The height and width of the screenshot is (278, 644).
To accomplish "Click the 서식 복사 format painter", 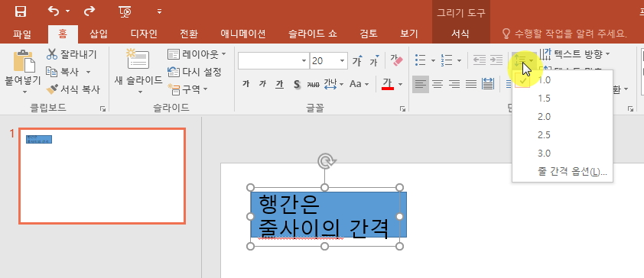I will tap(73, 89).
